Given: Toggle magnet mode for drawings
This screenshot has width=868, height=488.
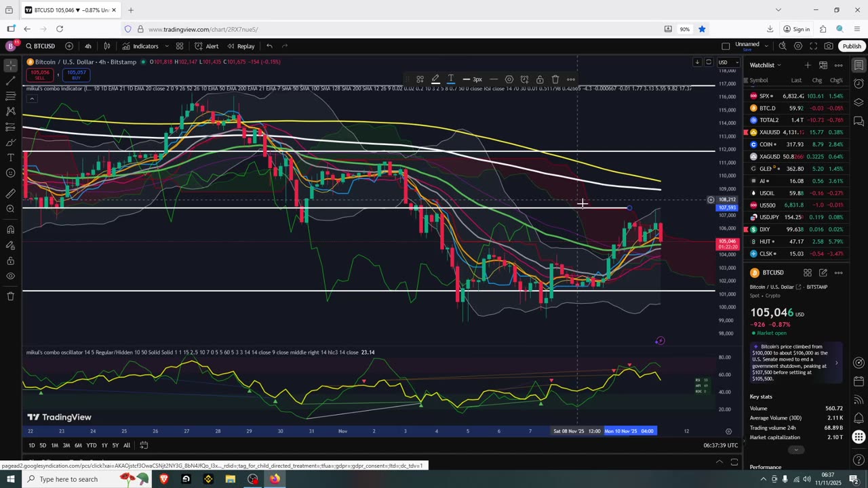Looking at the screenshot, I should point(10,229).
